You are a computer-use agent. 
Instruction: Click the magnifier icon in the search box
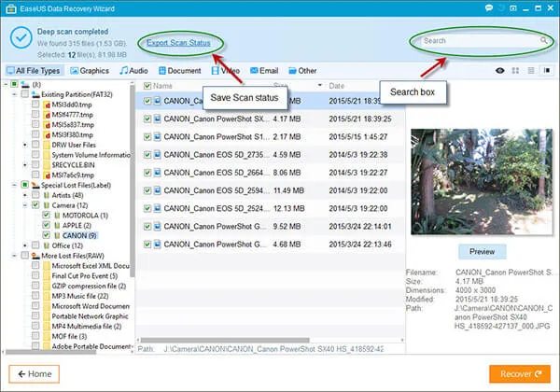click(x=543, y=41)
